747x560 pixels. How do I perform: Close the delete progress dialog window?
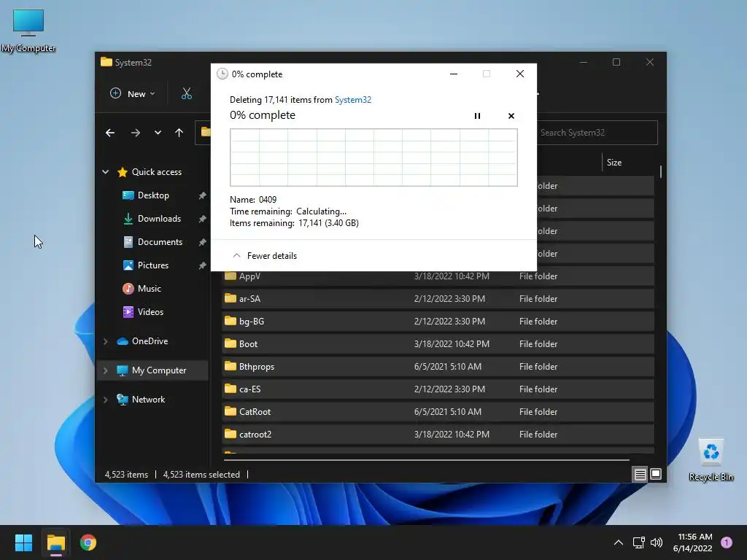[x=519, y=74]
